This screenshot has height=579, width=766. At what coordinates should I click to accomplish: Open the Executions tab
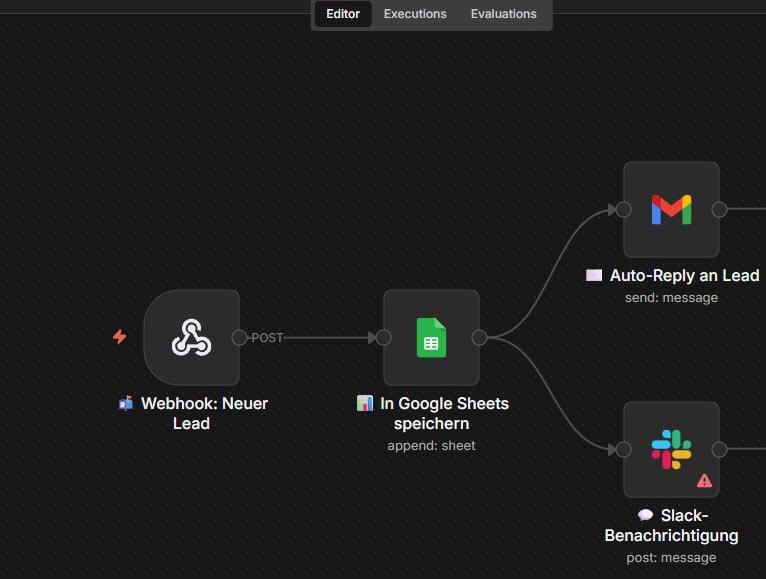pos(415,14)
